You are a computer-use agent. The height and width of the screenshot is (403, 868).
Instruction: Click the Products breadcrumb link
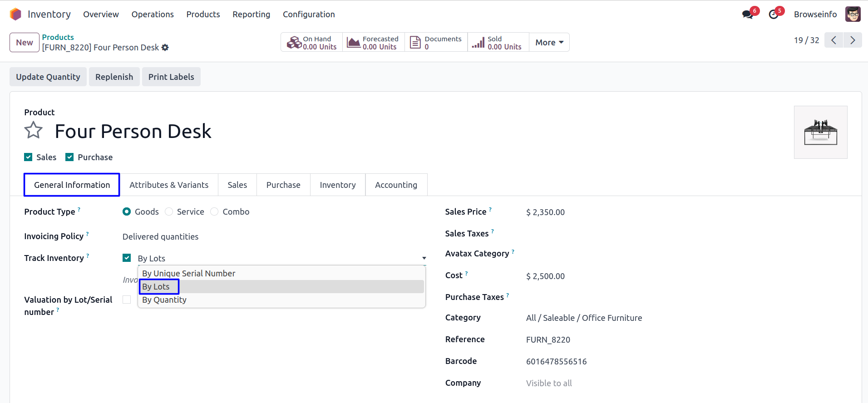point(58,37)
